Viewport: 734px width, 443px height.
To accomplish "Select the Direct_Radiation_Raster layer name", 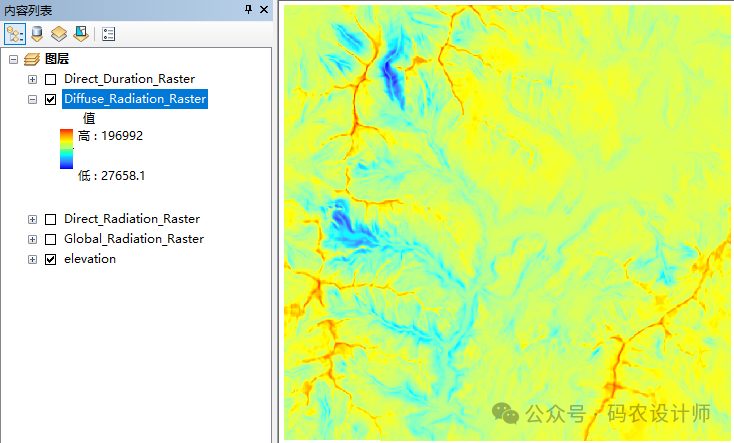I will pyautogui.click(x=131, y=219).
